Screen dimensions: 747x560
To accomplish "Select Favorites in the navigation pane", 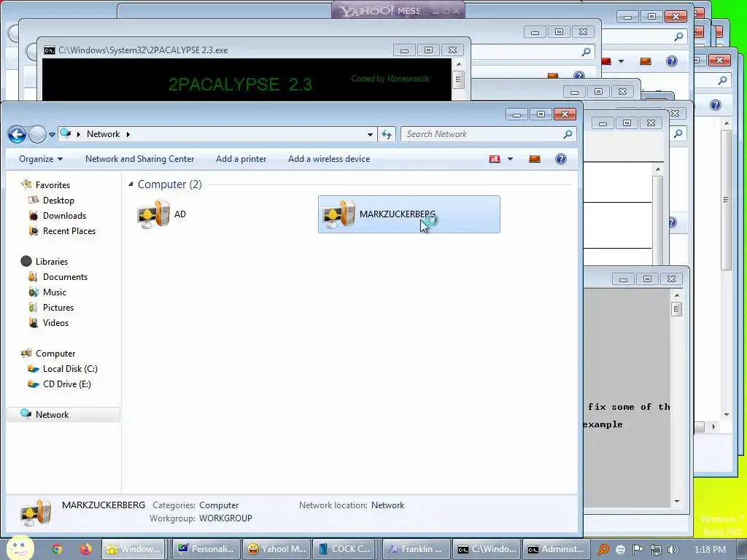I will pos(53,184).
